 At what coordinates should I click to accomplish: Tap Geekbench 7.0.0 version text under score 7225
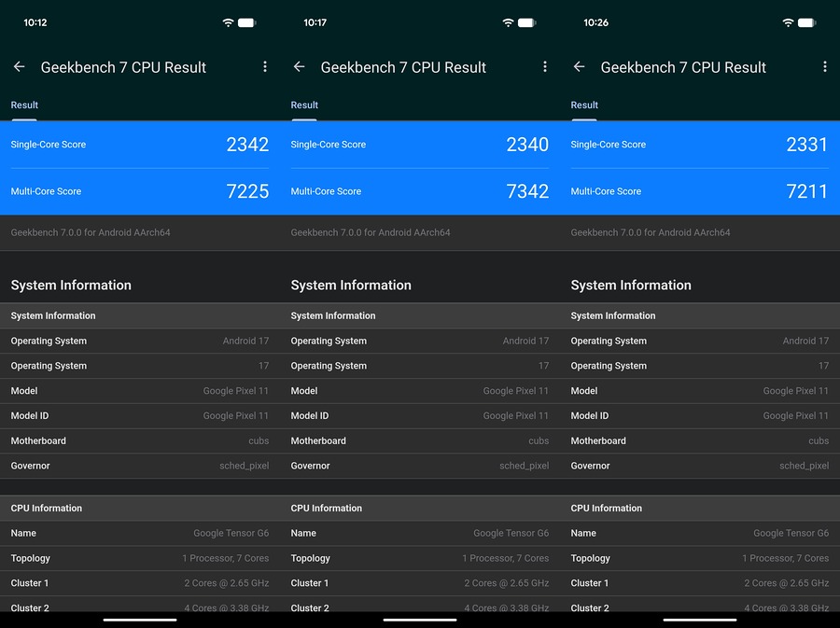click(91, 232)
